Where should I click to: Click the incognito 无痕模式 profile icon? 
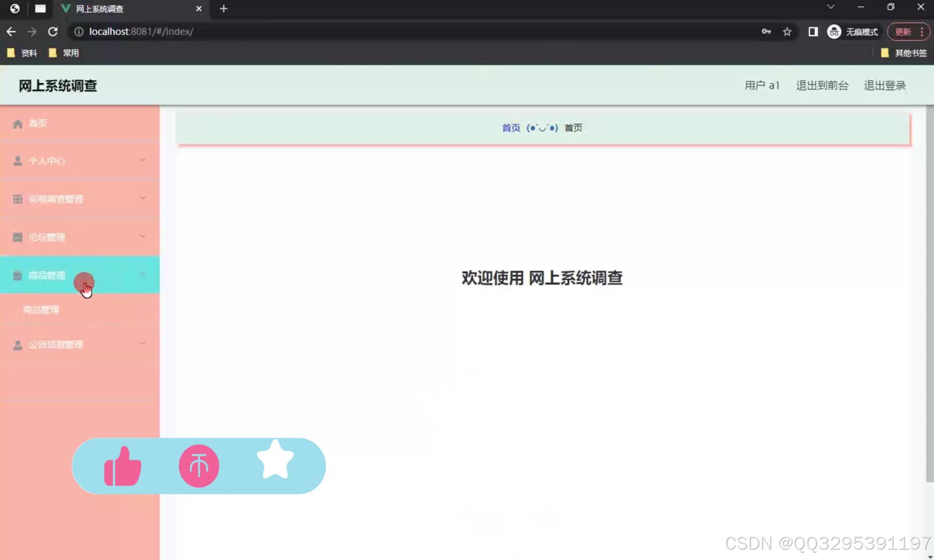point(834,32)
